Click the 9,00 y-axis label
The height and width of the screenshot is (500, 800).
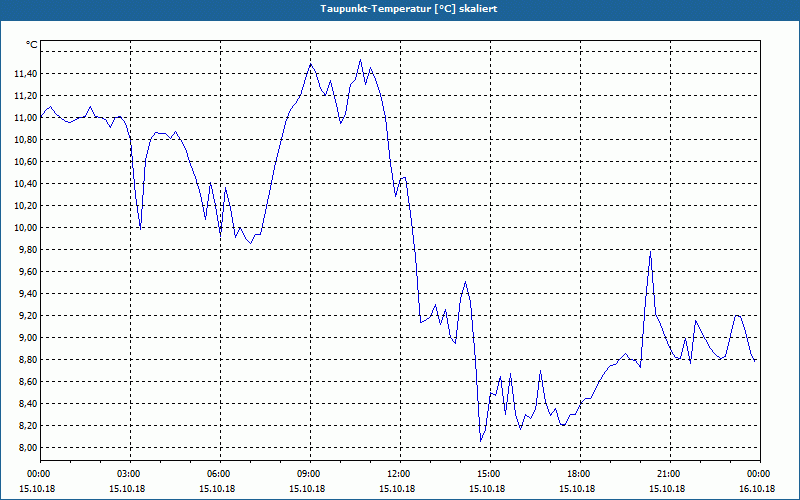[28, 338]
